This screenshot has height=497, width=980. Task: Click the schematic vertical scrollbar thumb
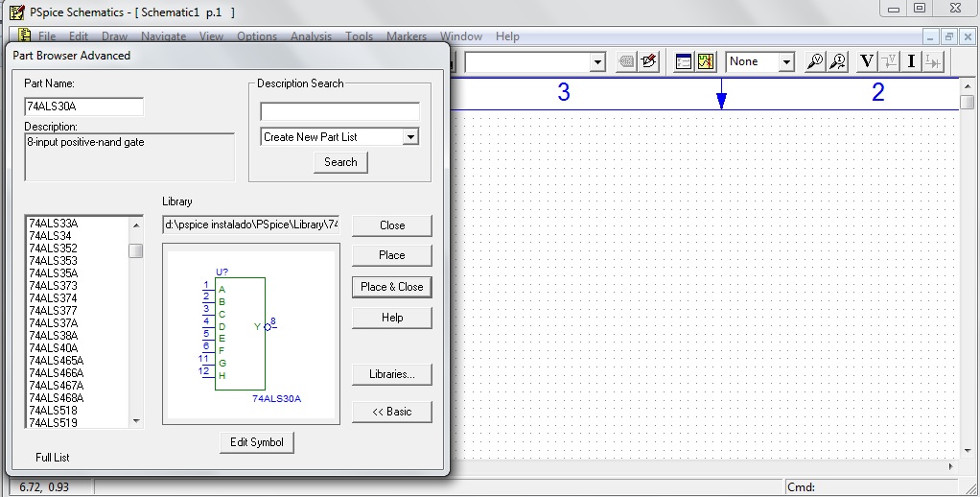pos(968,102)
